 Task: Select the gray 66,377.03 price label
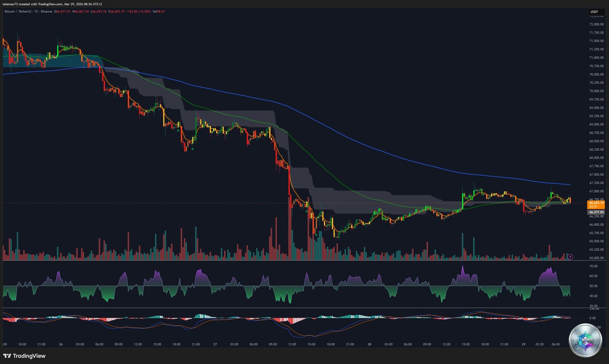tap(596, 212)
